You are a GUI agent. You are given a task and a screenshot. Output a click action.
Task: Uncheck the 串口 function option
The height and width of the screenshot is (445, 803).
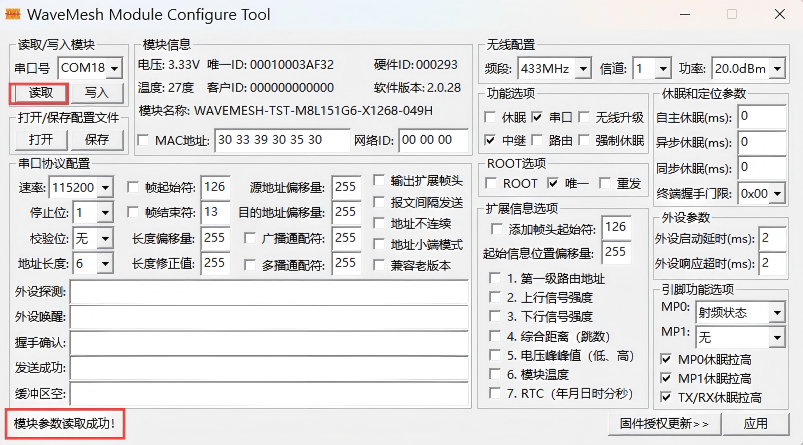[537, 118]
